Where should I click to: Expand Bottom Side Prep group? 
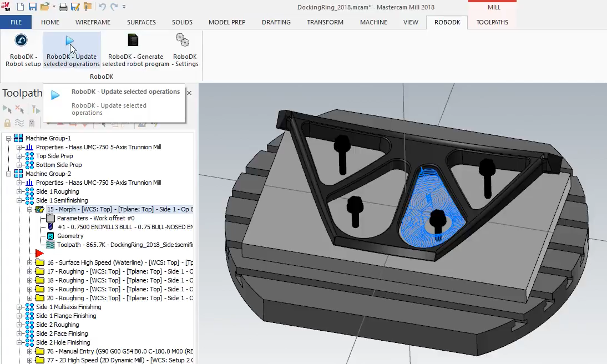pos(19,165)
